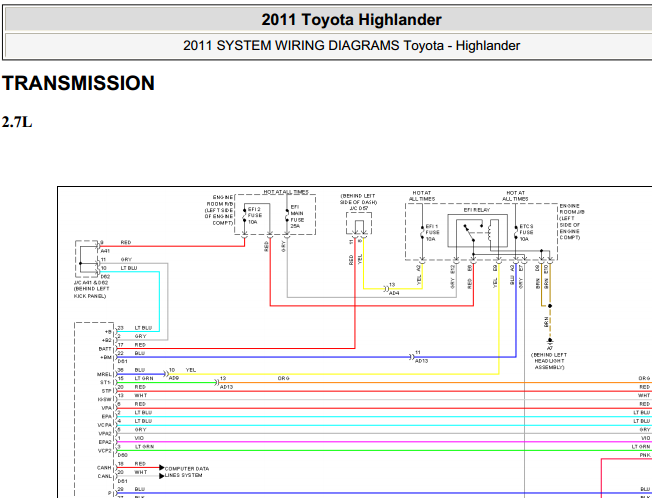Screen dimensions: 652x498
Task: Click the "EPA" terminal label
Action: [106, 417]
